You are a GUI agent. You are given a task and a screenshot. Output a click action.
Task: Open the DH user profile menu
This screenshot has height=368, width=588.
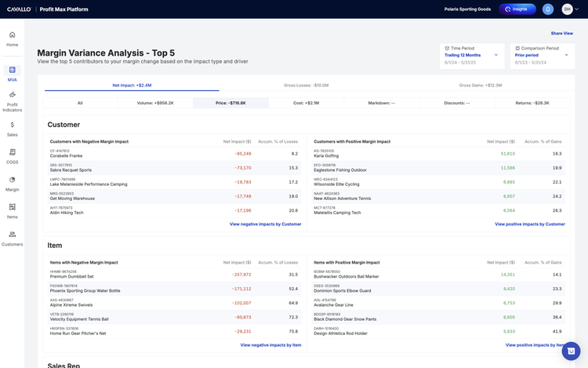coord(570,9)
